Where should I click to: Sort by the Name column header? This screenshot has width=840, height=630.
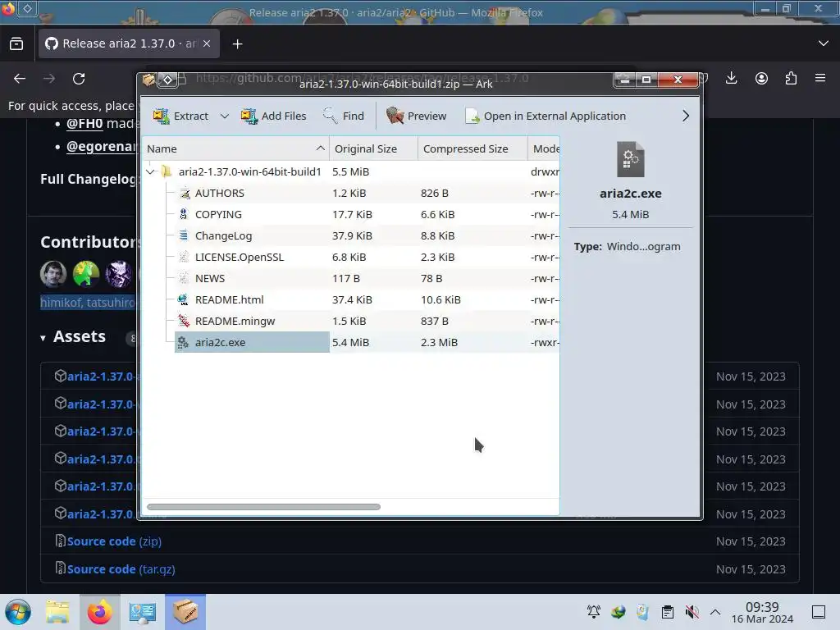click(235, 149)
